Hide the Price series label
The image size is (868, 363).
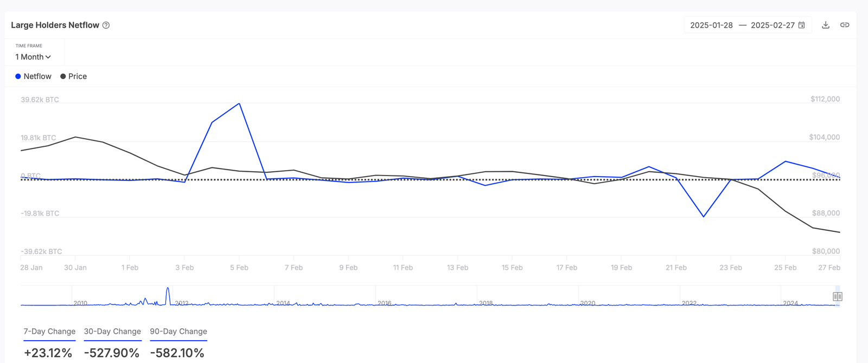pyautogui.click(x=78, y=76)
